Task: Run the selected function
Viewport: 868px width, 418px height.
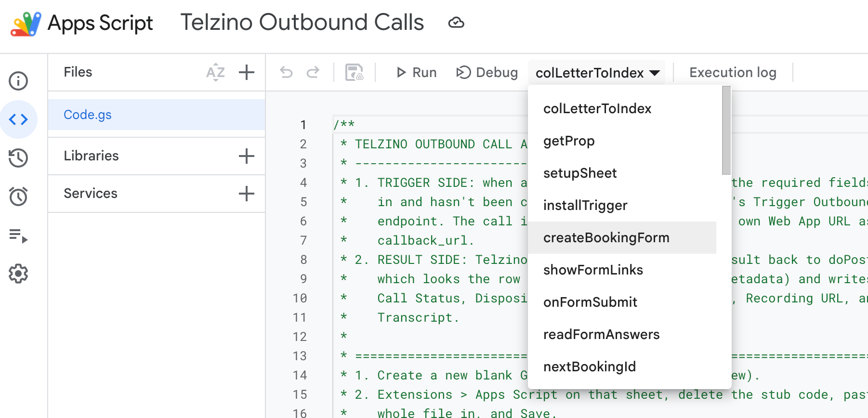Action: click(x=416, y=72)
